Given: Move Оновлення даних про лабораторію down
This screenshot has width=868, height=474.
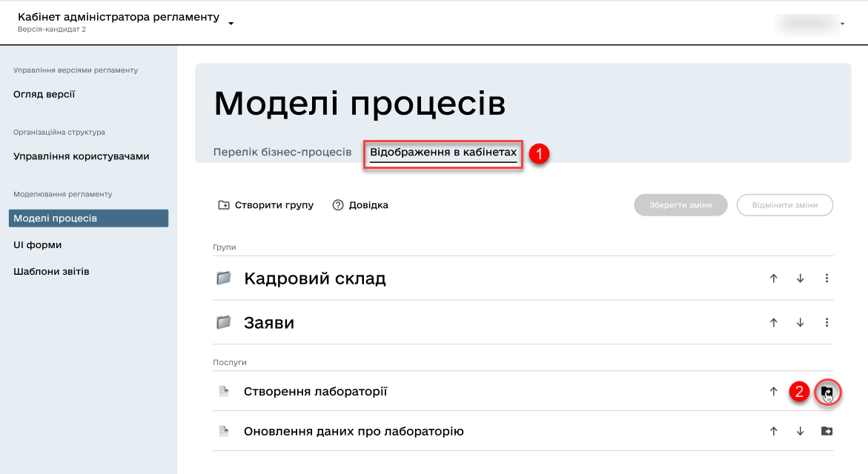Looking at the screenshot, I should (800, 431).
